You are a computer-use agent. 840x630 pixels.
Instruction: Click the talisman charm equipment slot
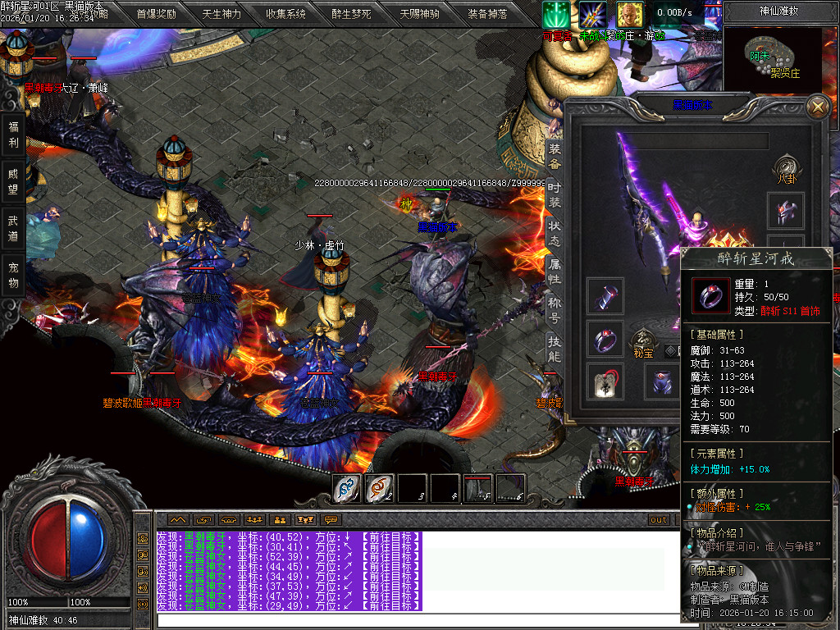pyautogui.click(x=605, y=381)
